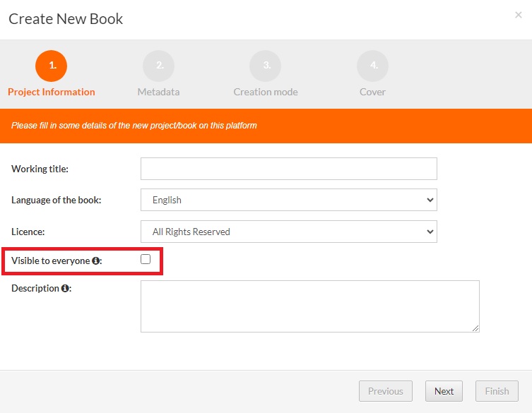Click info icon next to Description label
532x413 pixels.
click(65, 289)
